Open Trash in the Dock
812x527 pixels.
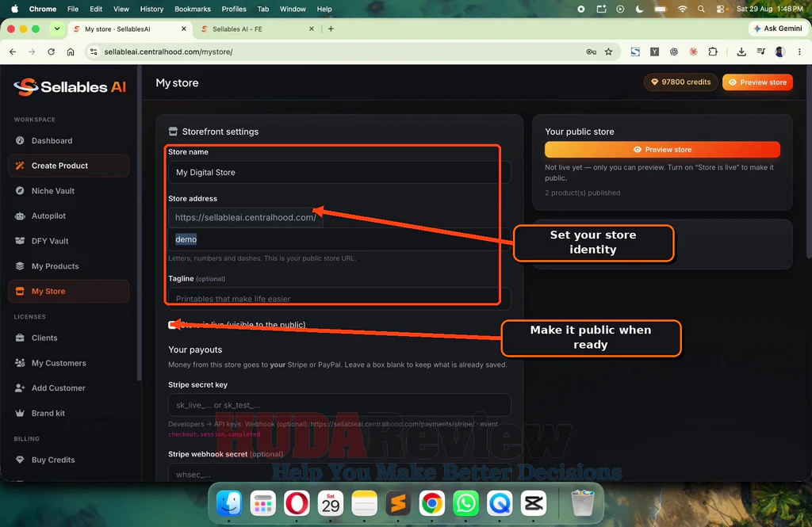(583, 503)
